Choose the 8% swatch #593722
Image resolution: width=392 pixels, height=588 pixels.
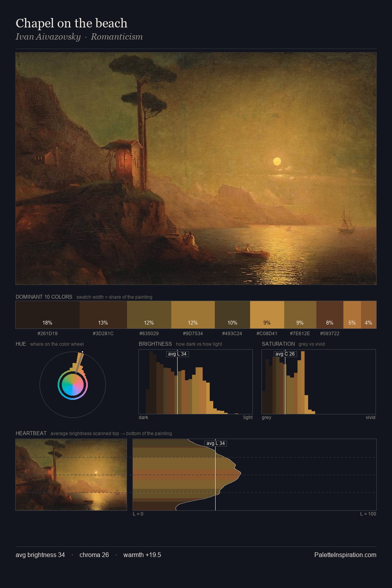click(x=330, y=315)
